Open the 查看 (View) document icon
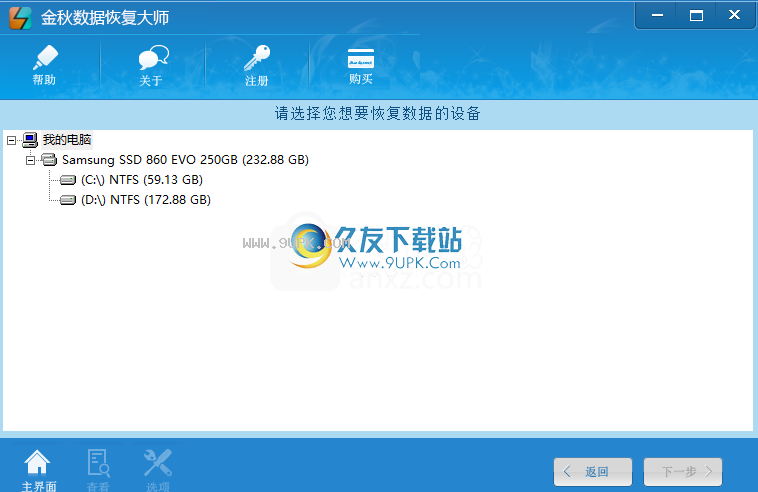This screenshot has width=758, height=492. tap(98, 463)
